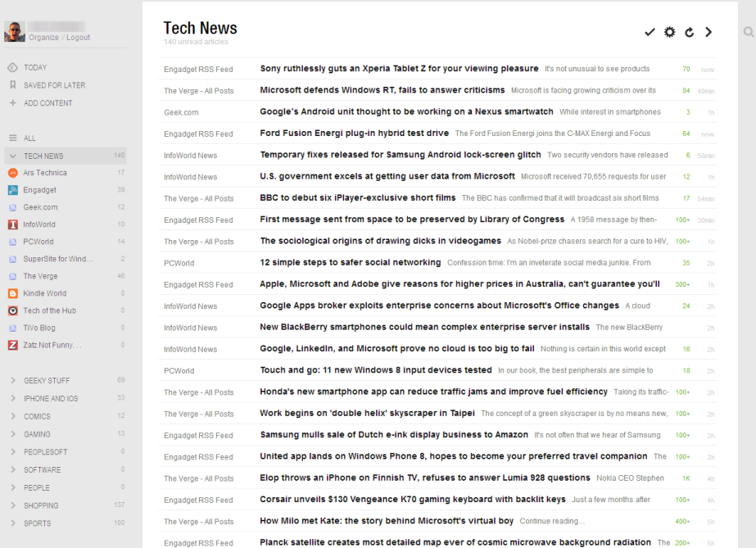Click the Geek.com feed icon
The width and height of the screenshot is (756, 548).
(13, 207)
